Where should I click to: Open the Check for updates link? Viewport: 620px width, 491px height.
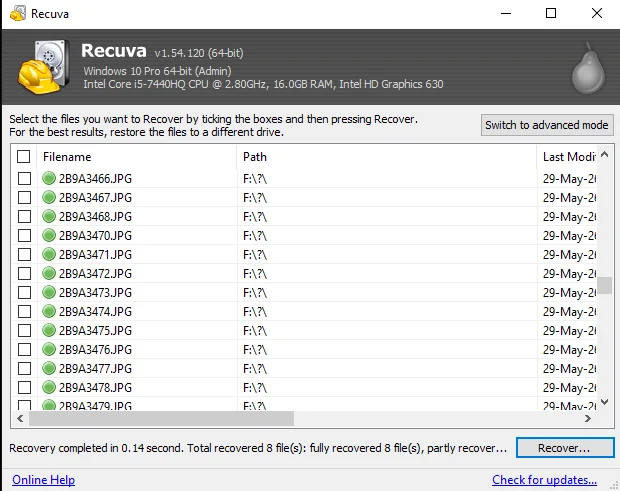pos(544,480)
